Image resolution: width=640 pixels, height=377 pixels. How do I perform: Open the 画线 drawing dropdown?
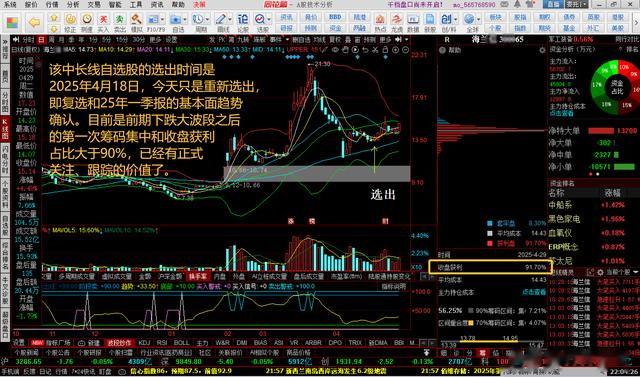coord(230,19)
